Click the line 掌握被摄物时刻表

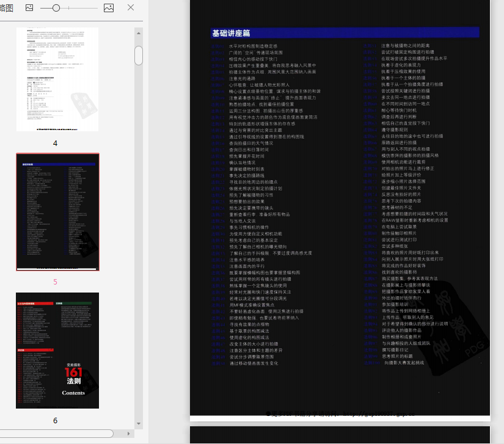pyautogui.click(x=247, y=169)
